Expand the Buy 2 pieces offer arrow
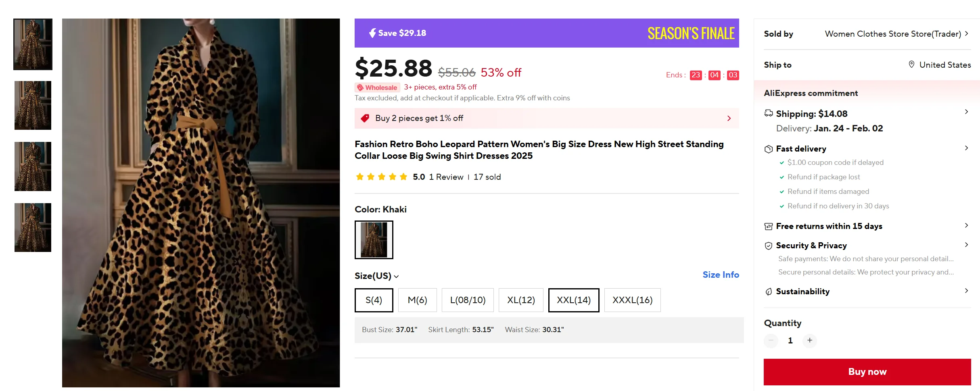Viewport: 980px width, 391px height. [729, 119]
